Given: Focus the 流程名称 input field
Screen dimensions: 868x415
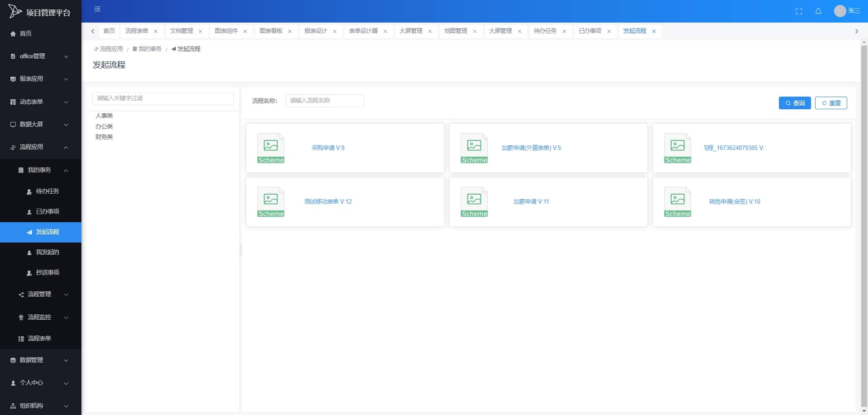Looking at the screenshot, I should (x=325, y=101).
